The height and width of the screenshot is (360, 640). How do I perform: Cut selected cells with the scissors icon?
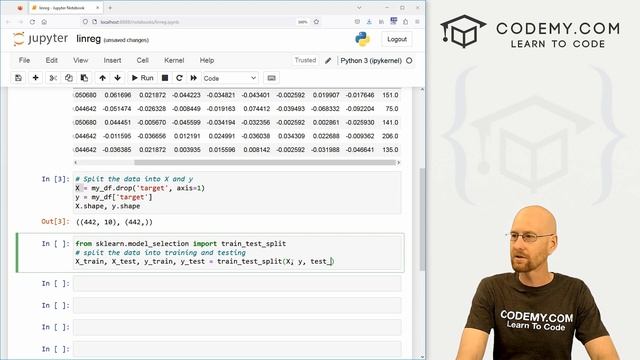coord(53,78)
